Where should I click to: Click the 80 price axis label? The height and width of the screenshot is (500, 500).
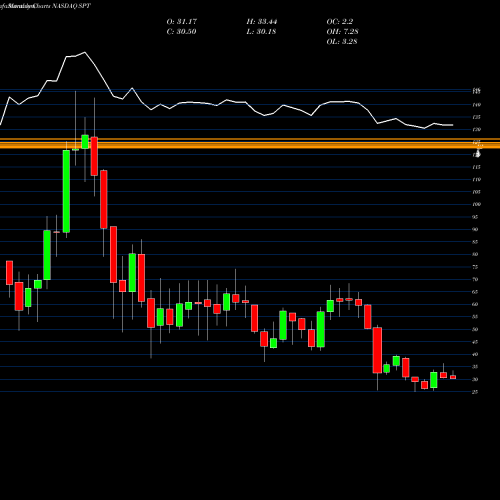475,254
